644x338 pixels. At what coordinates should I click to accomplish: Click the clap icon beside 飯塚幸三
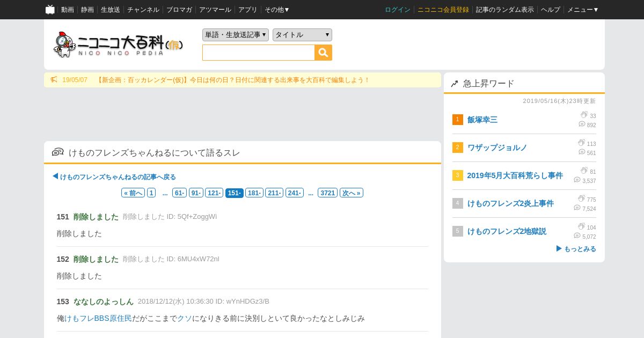pyautogui.click(x=584, y=115)
